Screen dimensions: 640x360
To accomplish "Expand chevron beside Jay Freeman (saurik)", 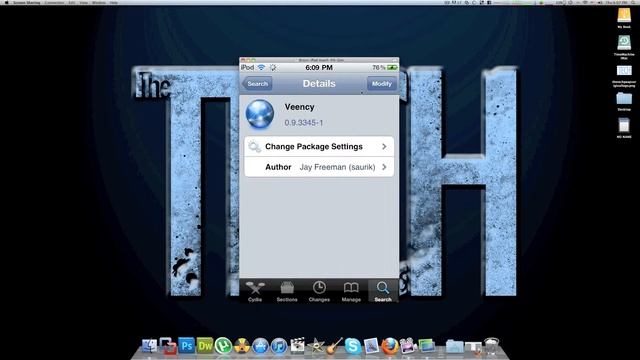I will coord(384,167).
